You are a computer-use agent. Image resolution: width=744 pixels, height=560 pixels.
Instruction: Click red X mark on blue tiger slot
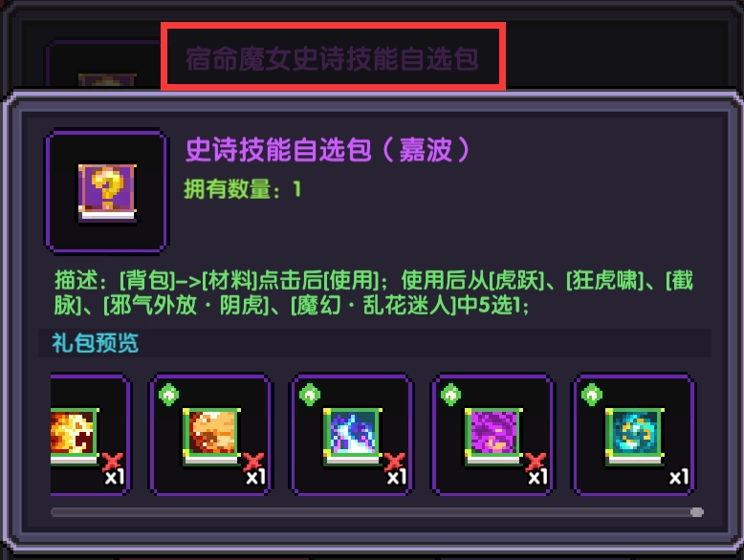click(x=394, y=462)
